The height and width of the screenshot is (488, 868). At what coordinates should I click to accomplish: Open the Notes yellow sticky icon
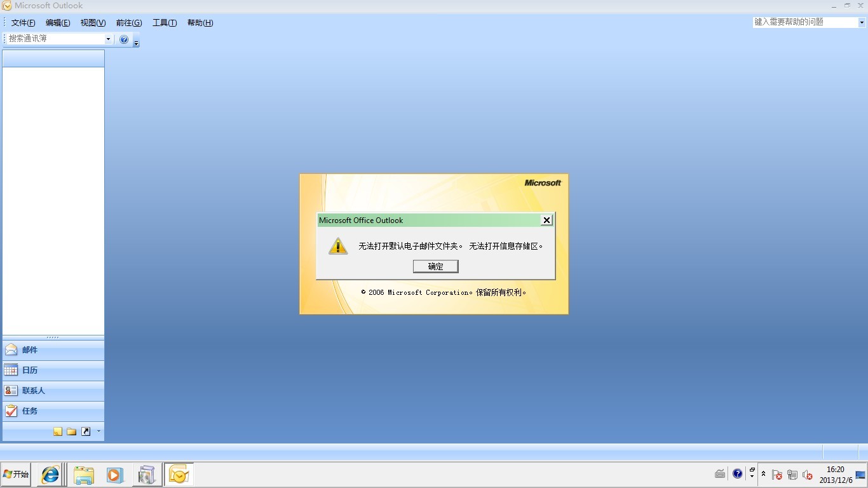point(58,431)
